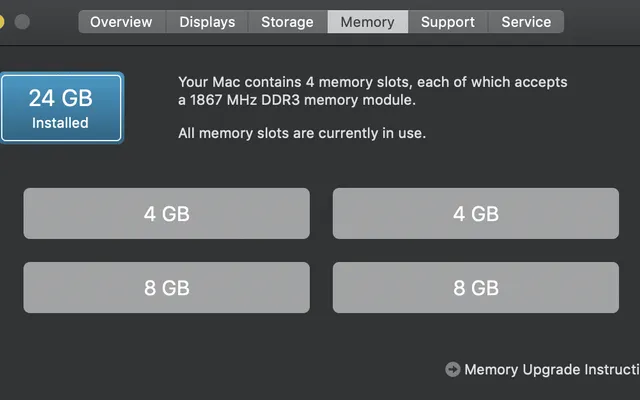Open the Displays tab
This screenshot has width=640, height=400.
[207, 22]
